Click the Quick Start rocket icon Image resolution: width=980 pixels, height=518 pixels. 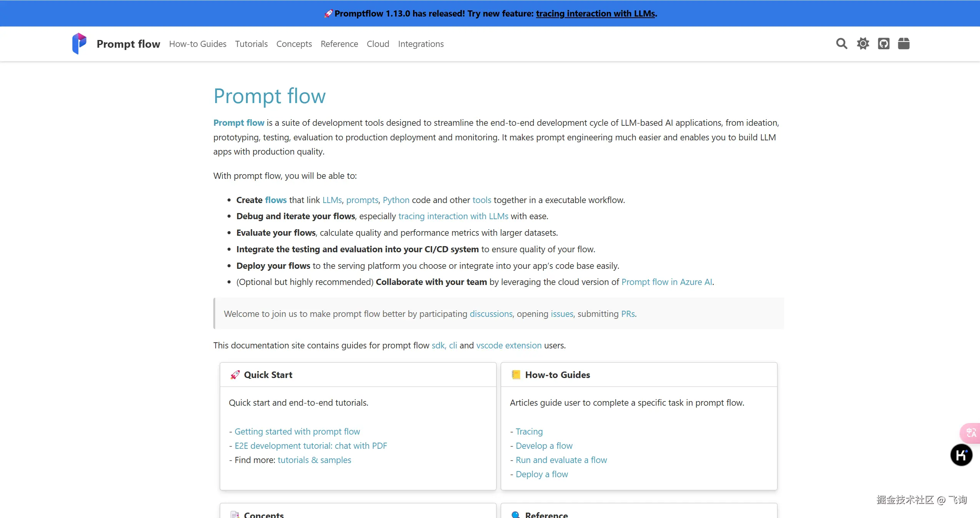[x=235, y=375]
